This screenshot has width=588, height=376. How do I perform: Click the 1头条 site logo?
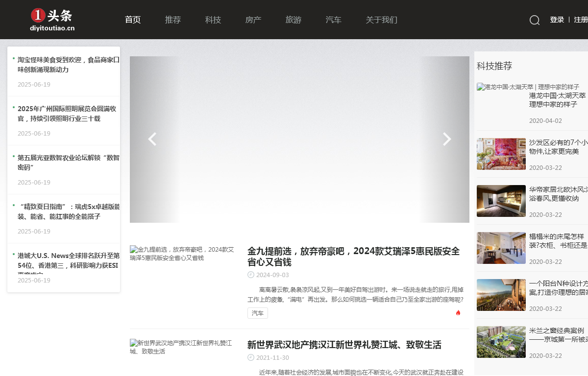click(x=52, y=20)
